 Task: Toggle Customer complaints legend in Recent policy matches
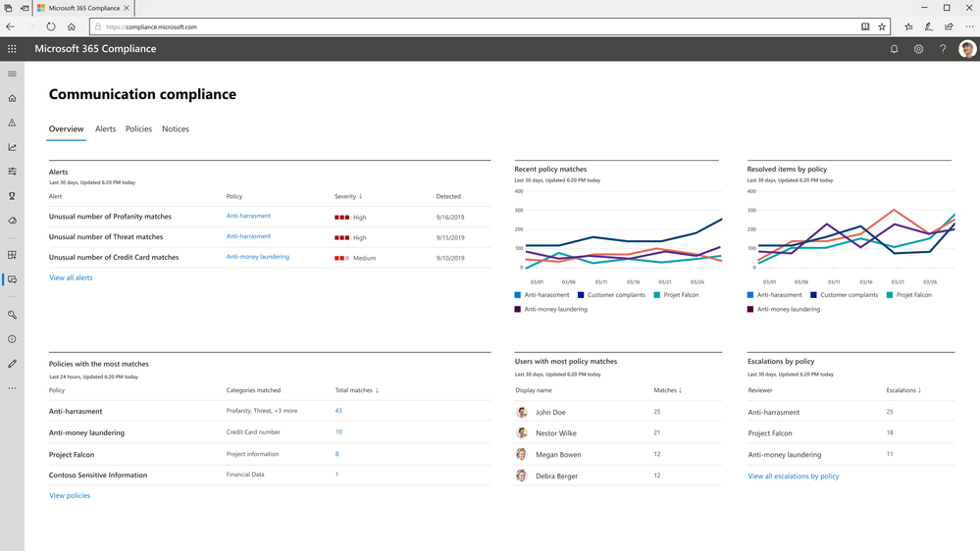611,295
